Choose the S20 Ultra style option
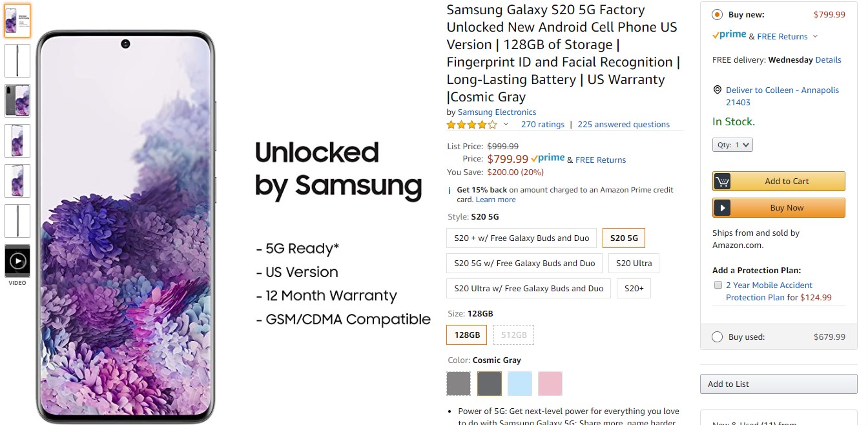The width and height of the screenshot is (868, 425). (634, 263)
